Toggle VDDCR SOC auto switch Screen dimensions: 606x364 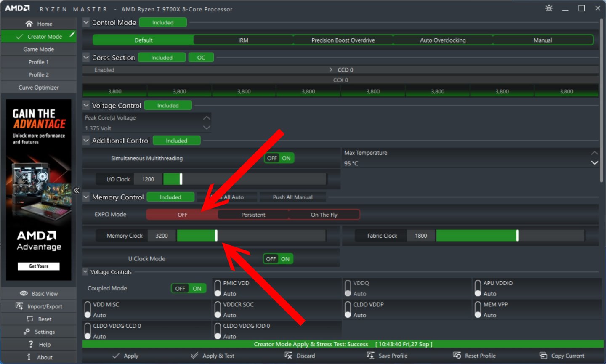(218, 309)
